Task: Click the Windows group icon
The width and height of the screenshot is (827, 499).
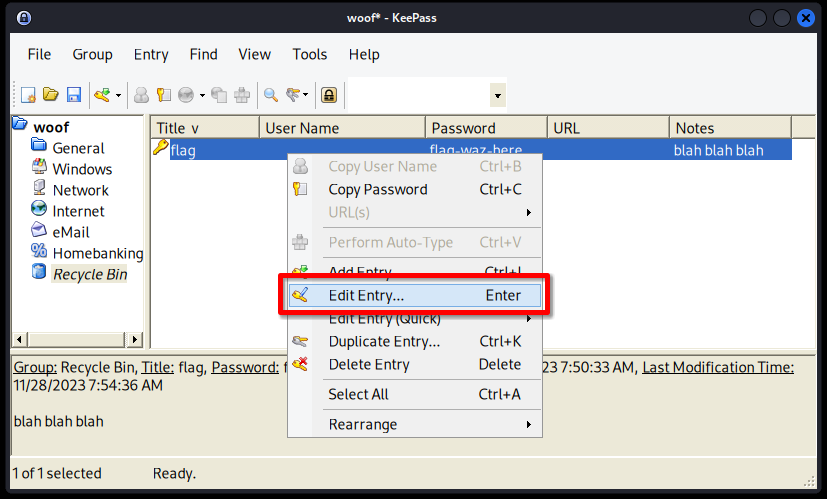Action: (x=39, y=166)
